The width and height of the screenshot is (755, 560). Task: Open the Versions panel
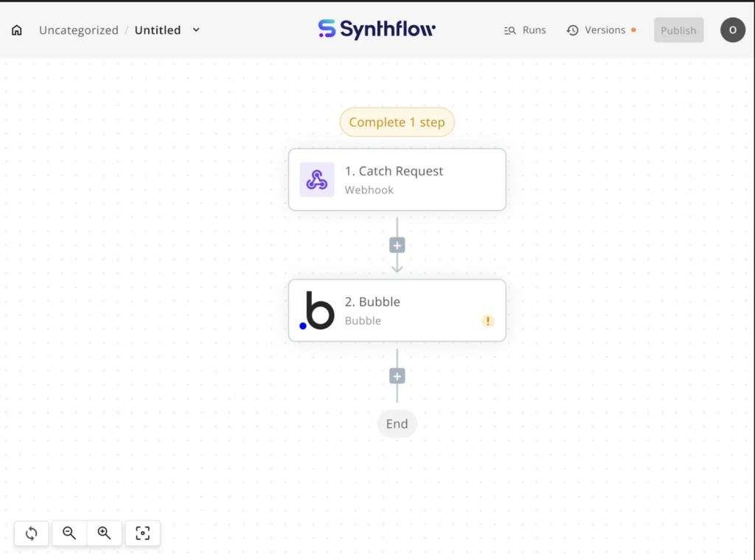(601, 30)
